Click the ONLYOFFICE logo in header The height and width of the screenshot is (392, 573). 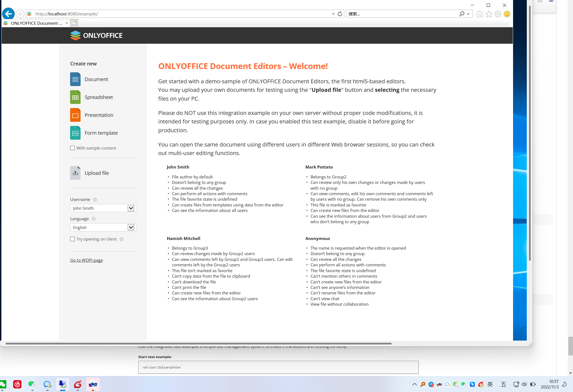click(96, 35)
